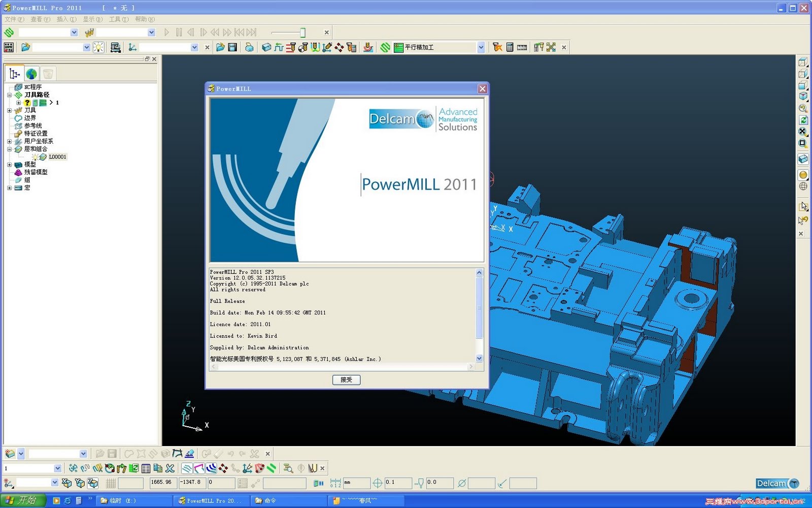This screenshot has width=812, height=508.
Task: Select 参考线 in the explorer tree
Action: tap(33, 125)
